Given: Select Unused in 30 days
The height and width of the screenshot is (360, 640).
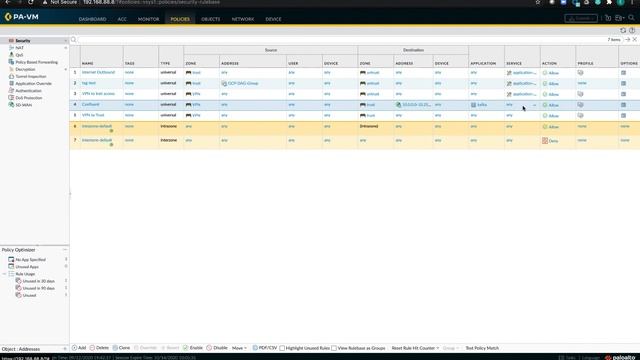Looking at the screenshot, I should tap(38, 281).
